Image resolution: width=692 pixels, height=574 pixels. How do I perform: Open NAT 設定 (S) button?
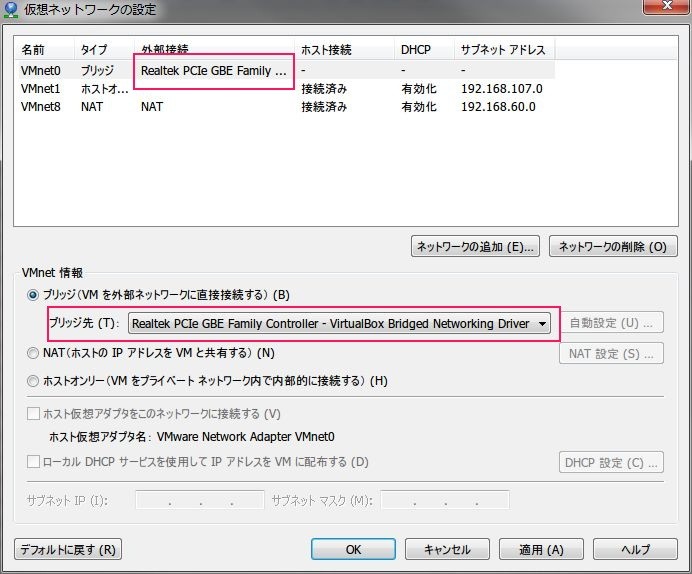(x=611, y=353)
